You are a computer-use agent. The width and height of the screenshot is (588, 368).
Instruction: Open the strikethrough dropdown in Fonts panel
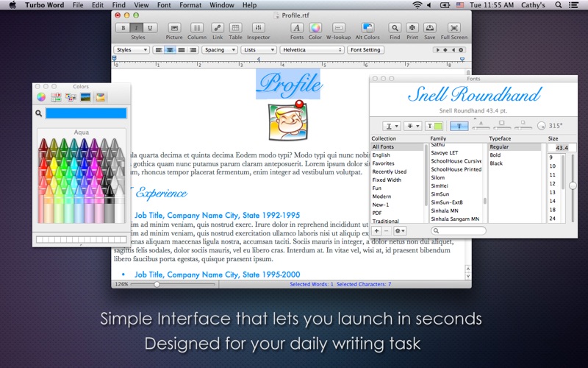pyautogui.click(x=412, y=126)
